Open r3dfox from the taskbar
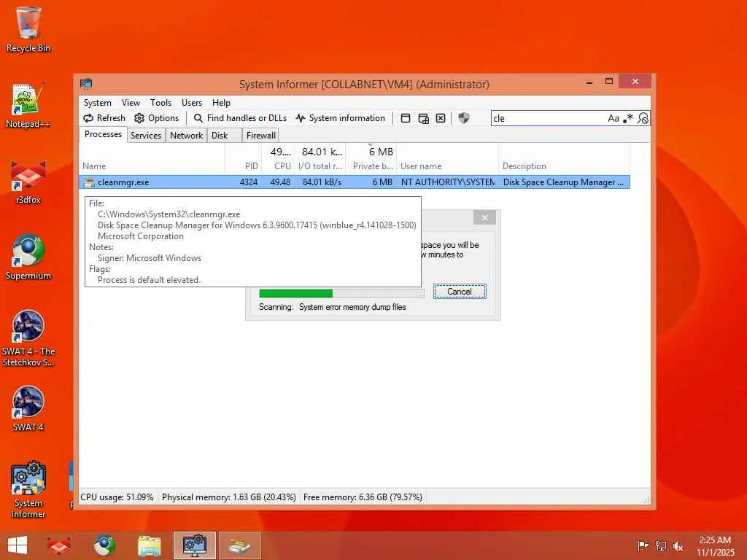 (58, 545)
